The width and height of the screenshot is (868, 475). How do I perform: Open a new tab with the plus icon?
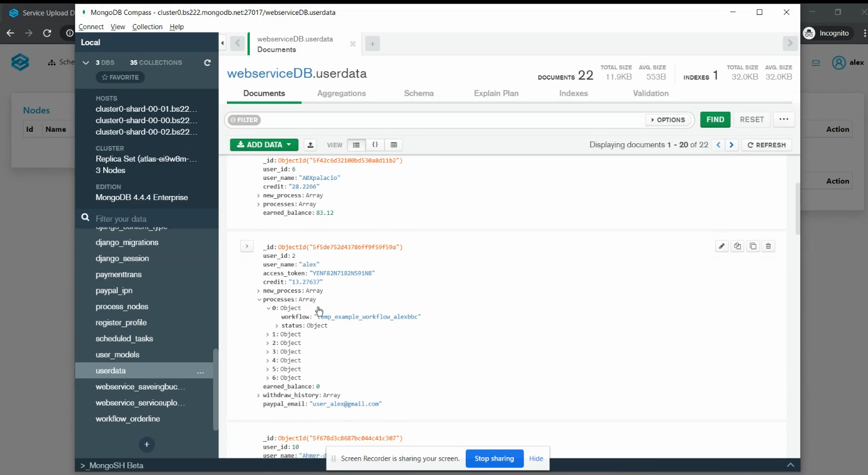(372, 44)
